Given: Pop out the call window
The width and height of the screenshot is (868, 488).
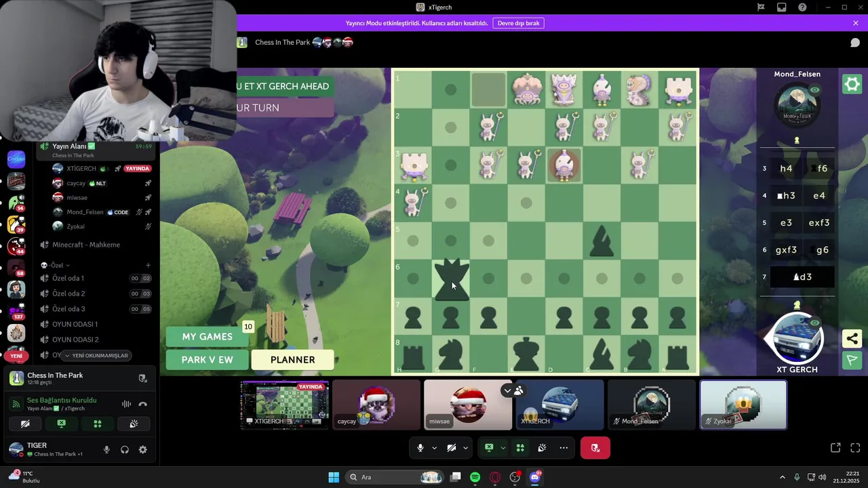Looking at the screenshot, I should coord(835,448).
